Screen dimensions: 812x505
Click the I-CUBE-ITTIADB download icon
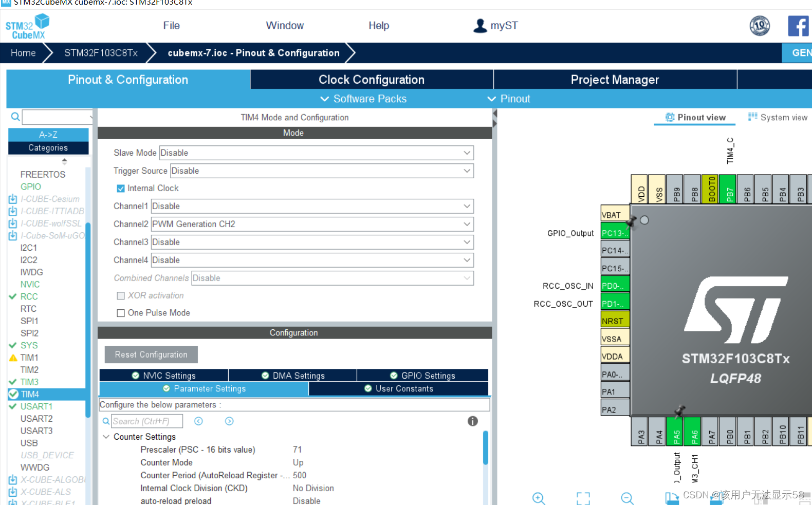click(13, 211)
